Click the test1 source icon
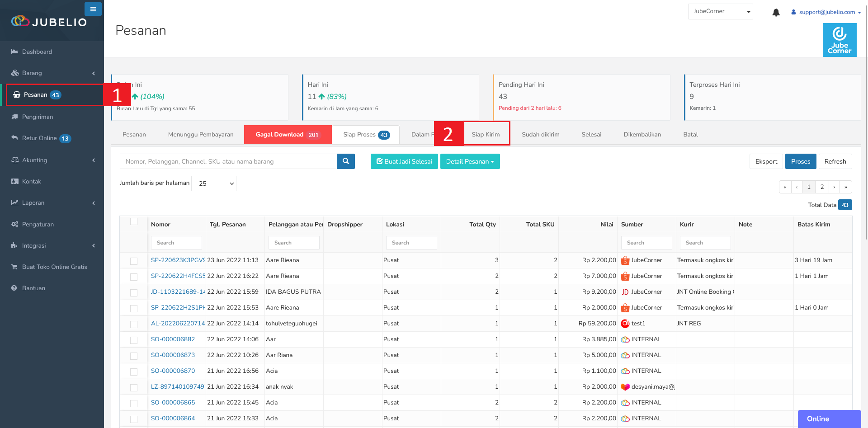Screen dimensions: 868x428 point(625,324)
